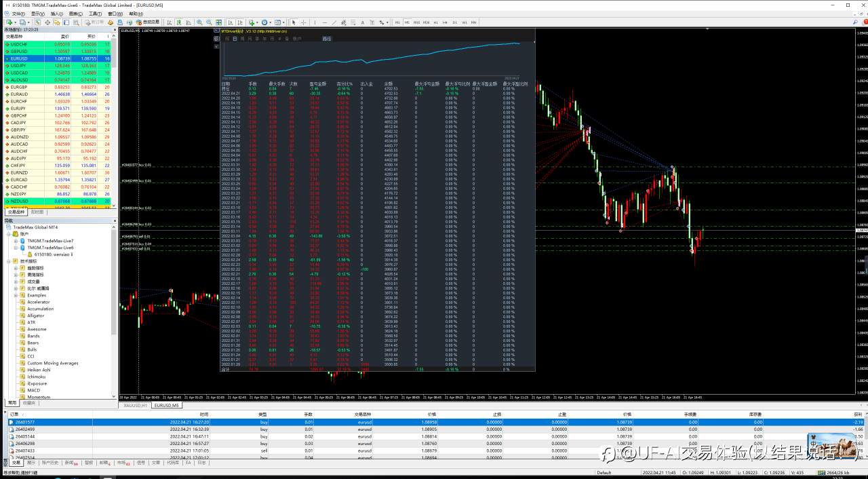This screenshot has width=868, height=479.
Task: Switch to 常用 tab in Navigator
Action: point(12,402)
